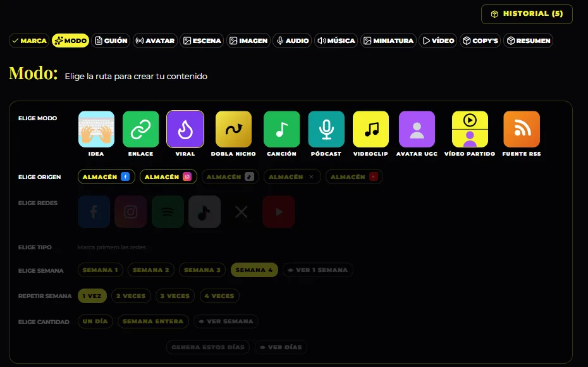Choose Un Día quantity
Screen dimensions: 588x367
tap(95, 321)
